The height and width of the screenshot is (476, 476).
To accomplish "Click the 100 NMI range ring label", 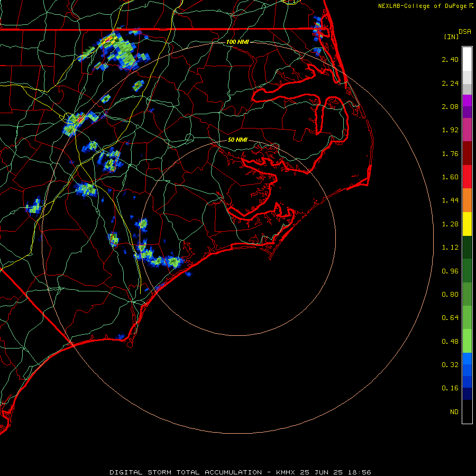I will [x=237, y=42].
